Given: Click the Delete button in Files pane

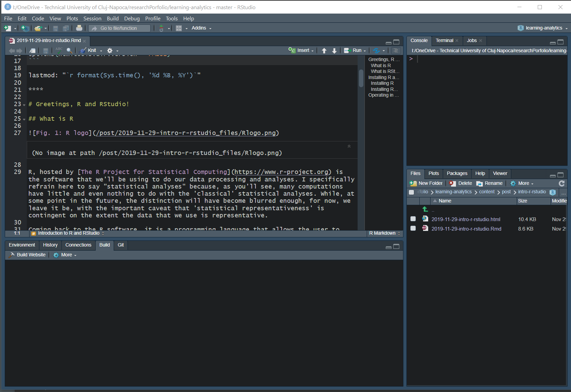Looking at the screenshot, I should coord(461,183).
